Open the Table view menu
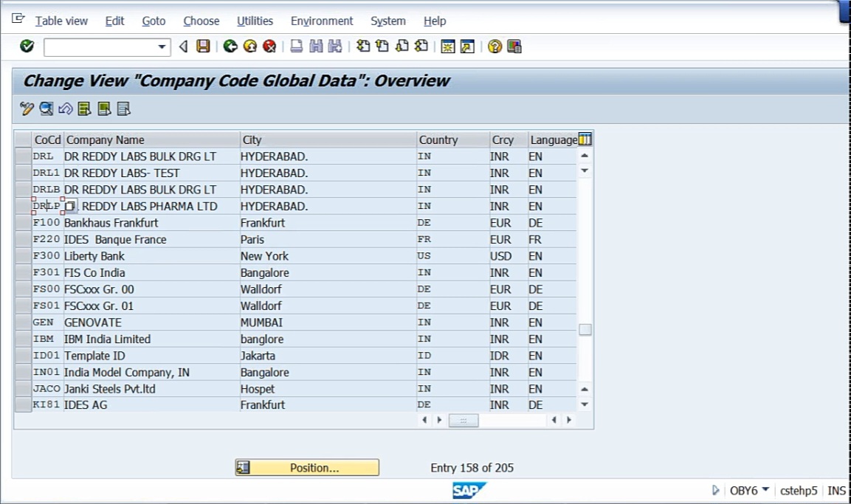Image resolution: width=851 pixels, height=504 pixels. tap(61, 21)
